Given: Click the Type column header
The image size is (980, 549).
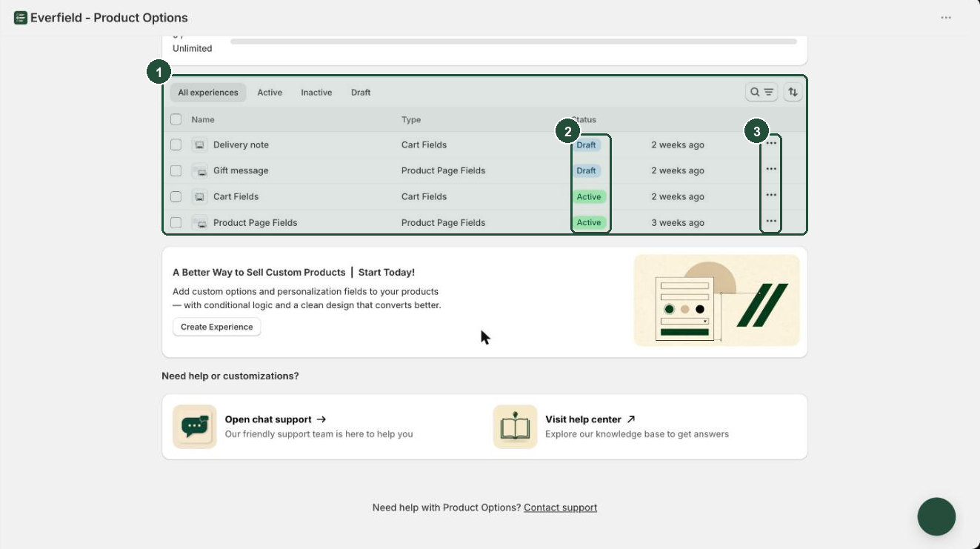Looking at the screenshot, I should [411, 119].
